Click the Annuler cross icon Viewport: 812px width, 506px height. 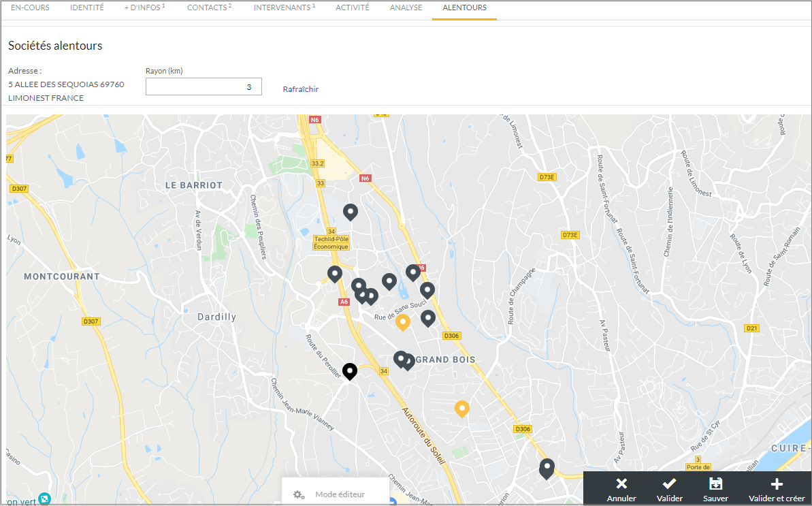[x=621, y=484]
